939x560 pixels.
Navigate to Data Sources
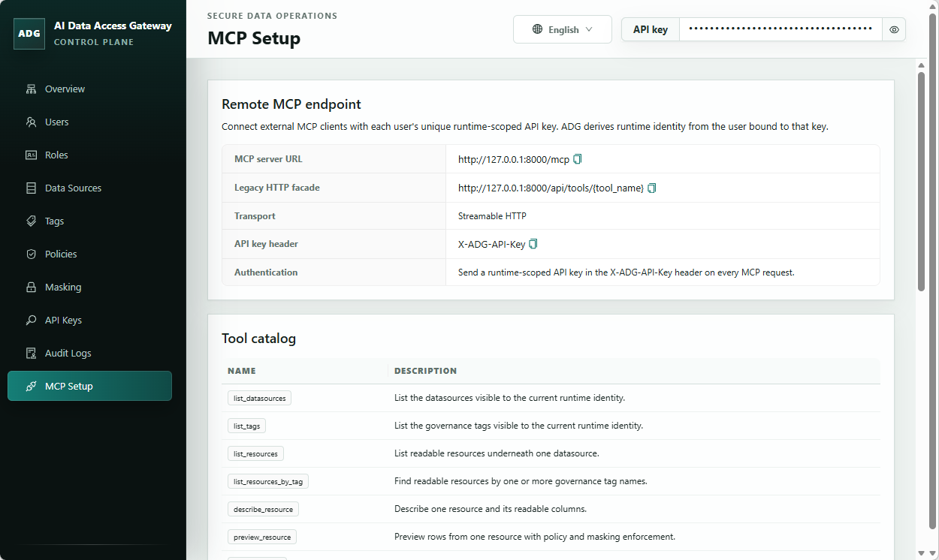pyautogui.click(x=89, y=188)
